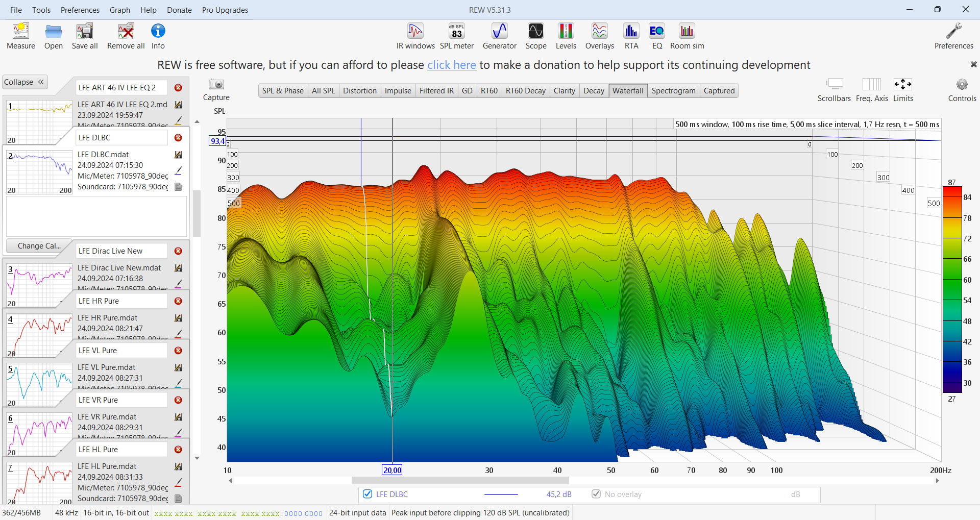Open the RTA window
Viewport: 980px width, 520px height.
[631, 36]
